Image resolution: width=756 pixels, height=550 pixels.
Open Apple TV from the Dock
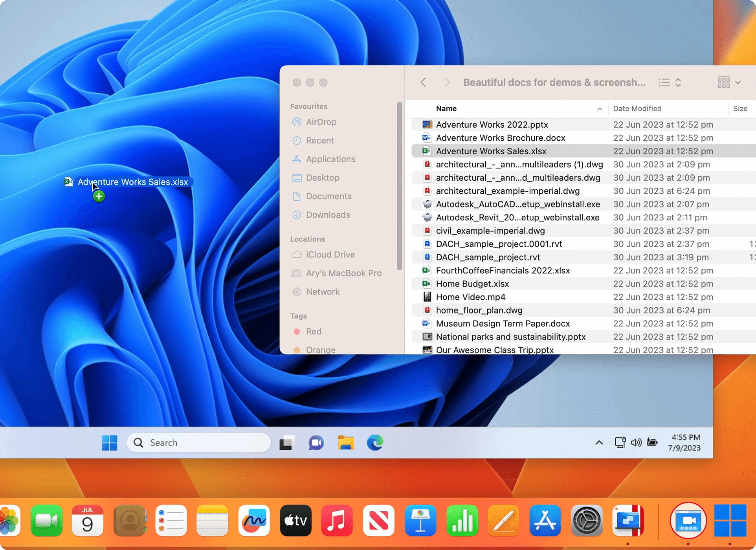(x=295, y=521)
